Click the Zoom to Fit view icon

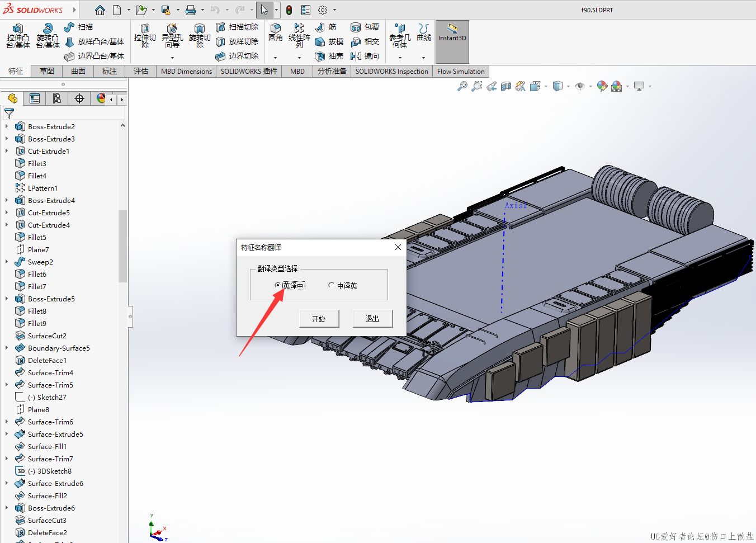[462, 86]
